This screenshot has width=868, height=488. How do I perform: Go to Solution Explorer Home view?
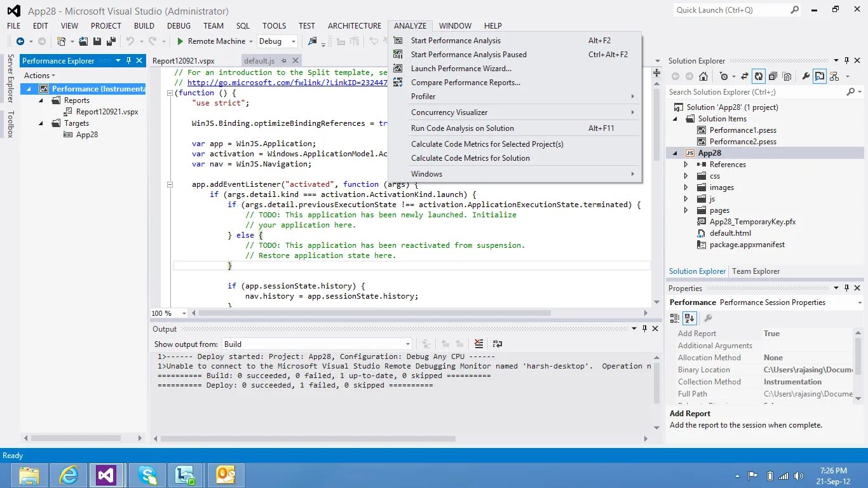click(x=703, y=76)
